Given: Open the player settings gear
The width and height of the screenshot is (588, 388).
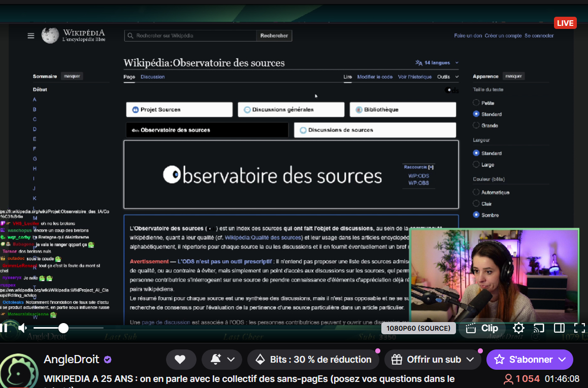Looking at the screenshot, I should pos(518,328).
